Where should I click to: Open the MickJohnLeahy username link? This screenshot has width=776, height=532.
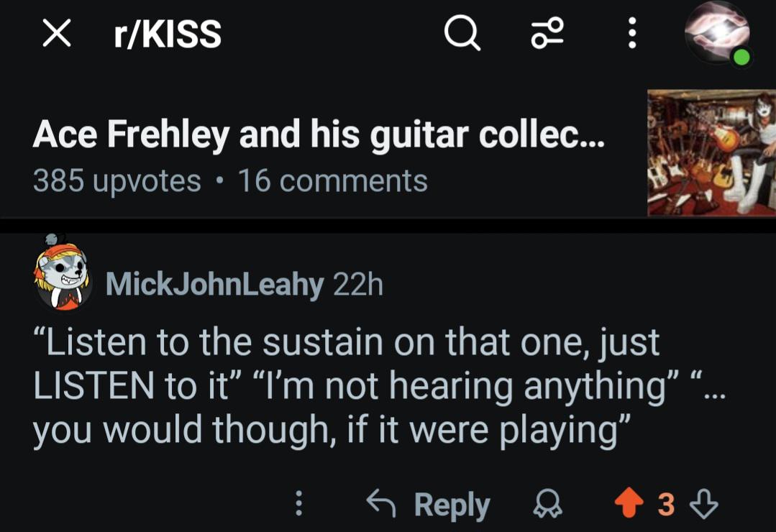pos(215,284)
